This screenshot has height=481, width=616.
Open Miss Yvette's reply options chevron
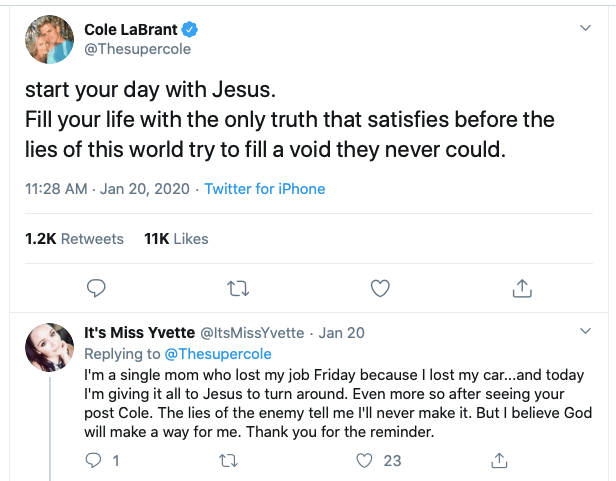point(586,330)
